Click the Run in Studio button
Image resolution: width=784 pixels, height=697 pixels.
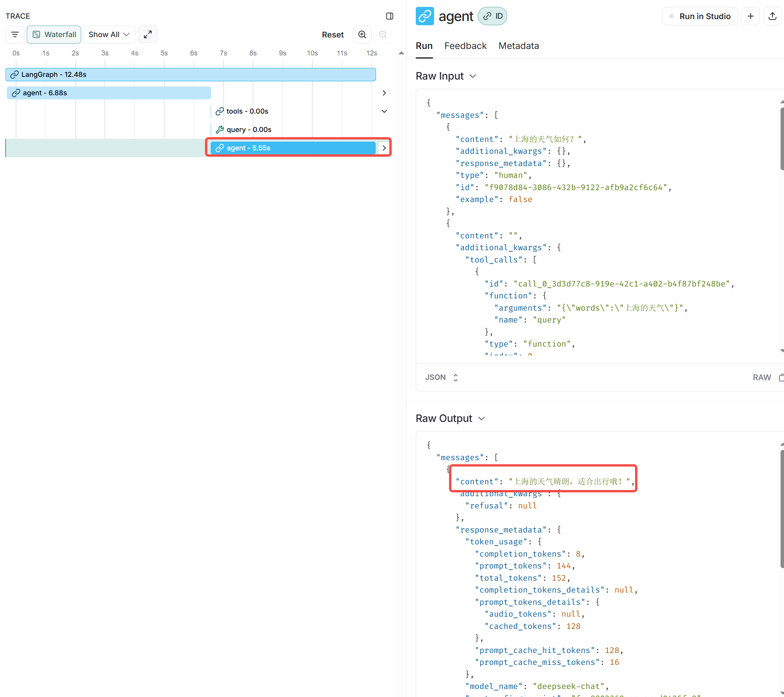[x=700, y=16]
